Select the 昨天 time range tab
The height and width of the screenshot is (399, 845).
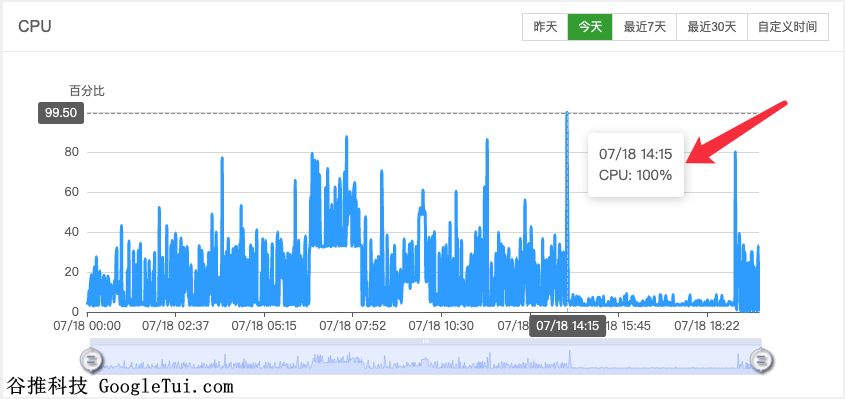(x=545, y=27)
